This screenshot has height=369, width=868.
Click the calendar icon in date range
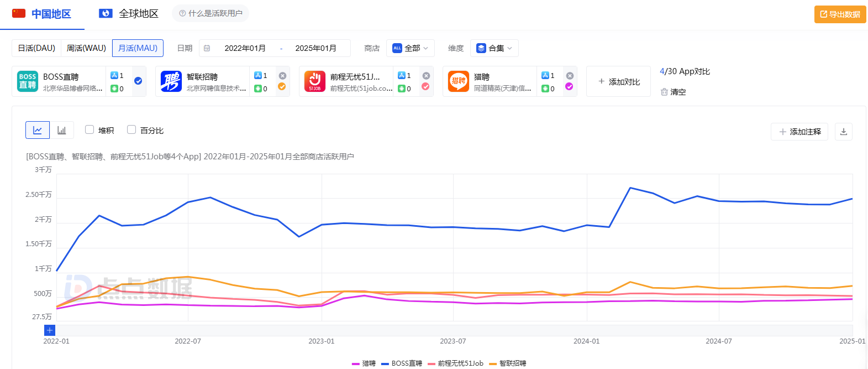207,48
